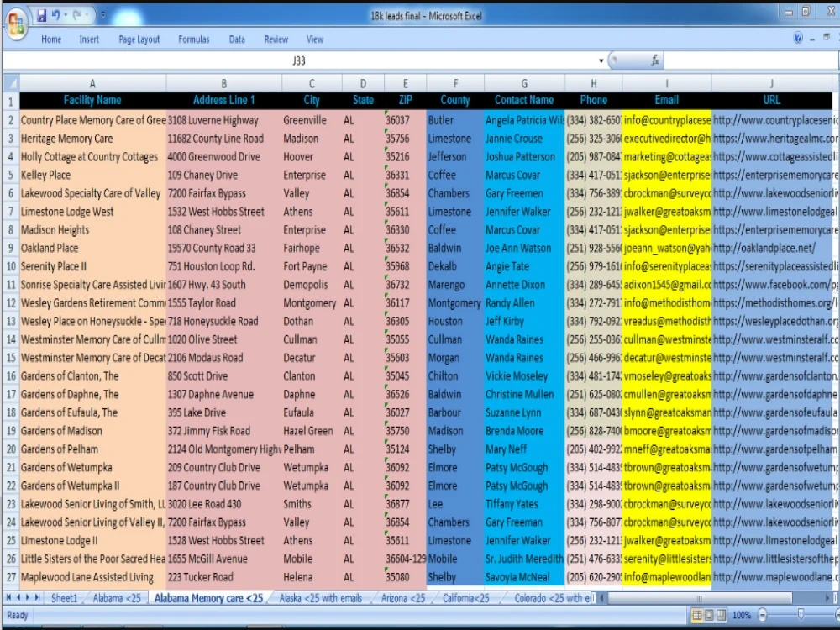Select Alabama Memory care <25 sheet tab
The image size is (840, 630).
[x=209, y=598]
